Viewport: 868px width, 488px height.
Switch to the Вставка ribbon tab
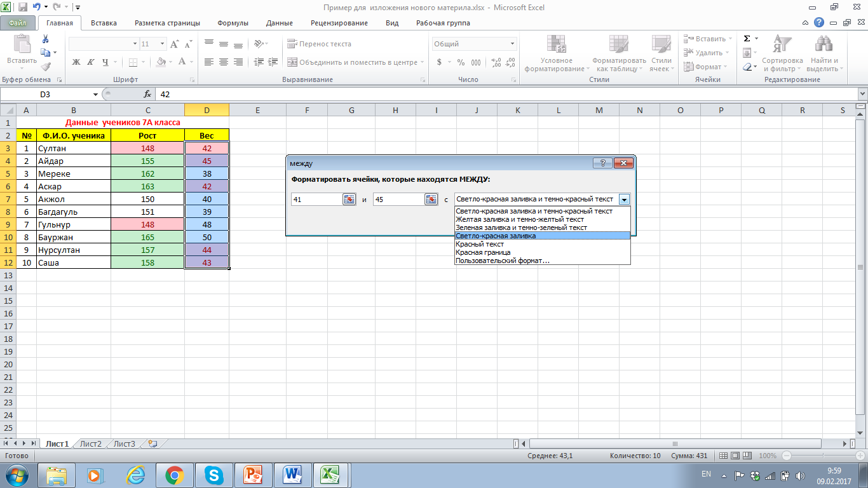[x=104, y=23]
